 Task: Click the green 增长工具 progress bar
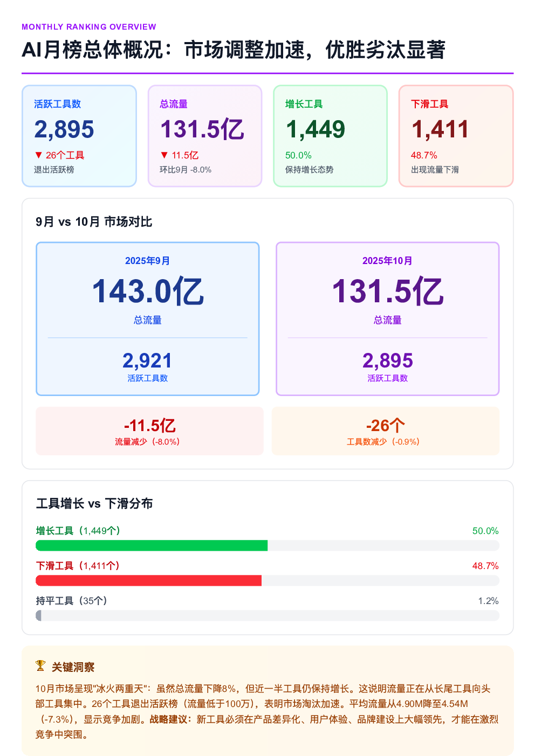pos(152,546)
